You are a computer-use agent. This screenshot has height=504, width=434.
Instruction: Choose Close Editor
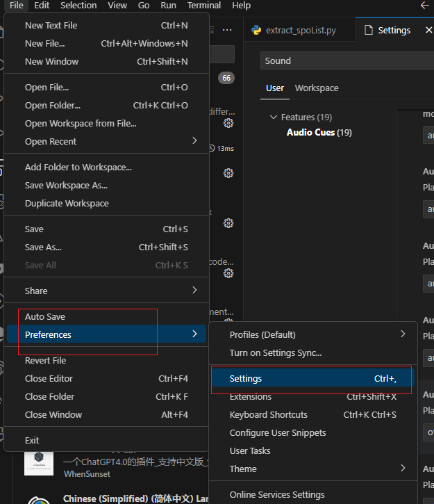pos(106,378)
